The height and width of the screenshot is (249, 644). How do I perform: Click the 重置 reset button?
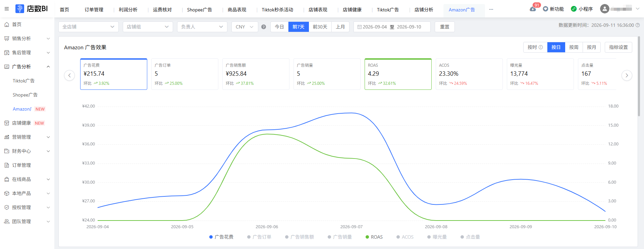445,27
